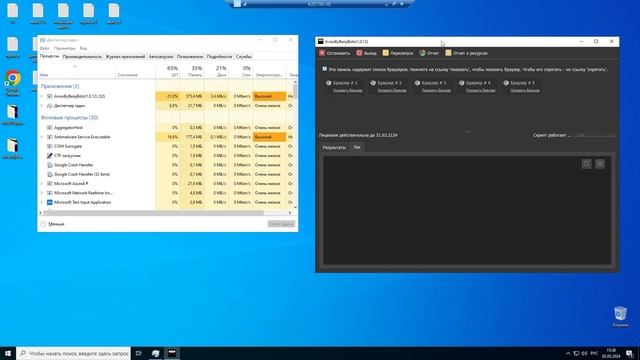Viewport: 640px width, 360px height.
Task: Click the Браузер # 5 round icon
Action: (x=506, y=83)
